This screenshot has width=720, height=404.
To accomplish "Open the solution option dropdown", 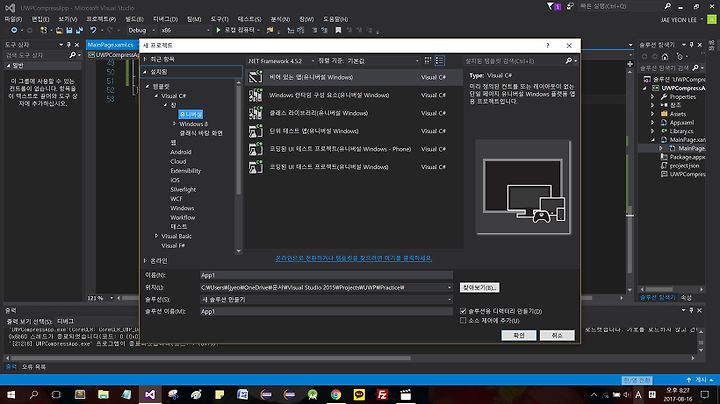I will pyautogui.click(x=450, y=299).
